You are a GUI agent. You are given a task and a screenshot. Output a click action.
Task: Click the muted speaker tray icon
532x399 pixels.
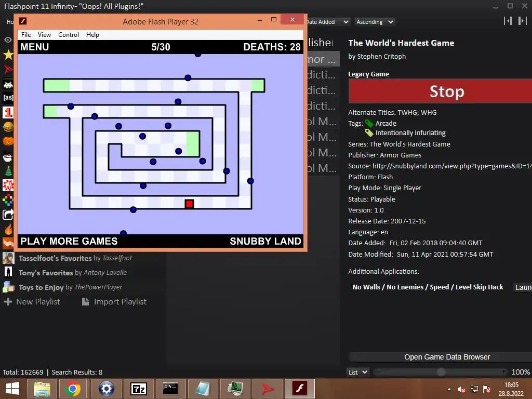[x=461, y=389]
